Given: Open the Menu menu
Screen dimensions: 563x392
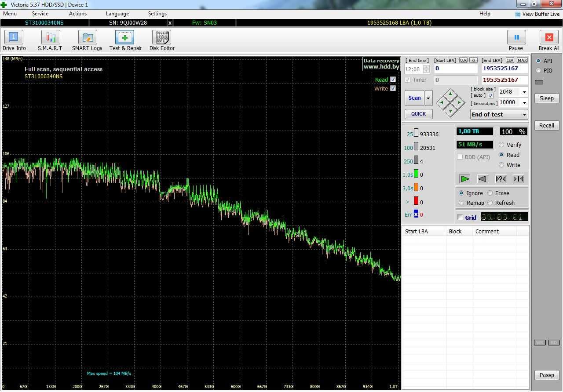Looking at the screenshot, I should click(x=10, y=14).
